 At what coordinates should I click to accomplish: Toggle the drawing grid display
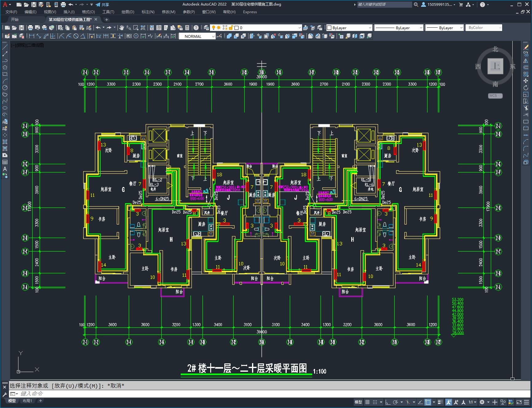click(367, 402)
